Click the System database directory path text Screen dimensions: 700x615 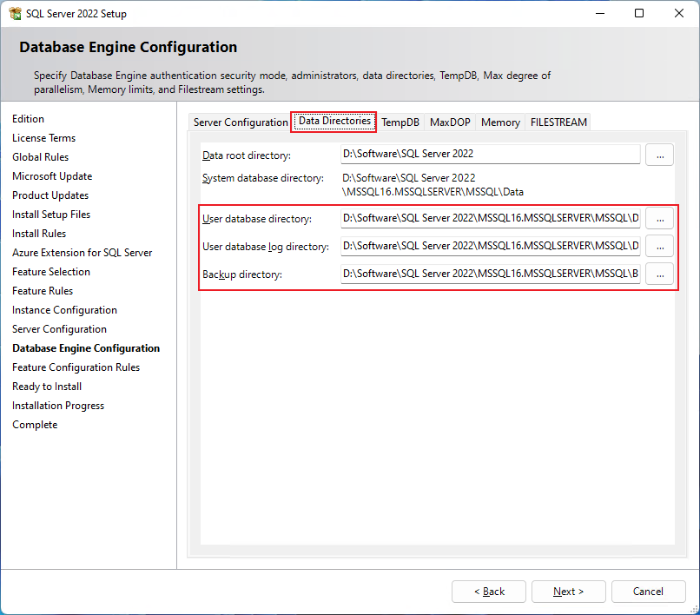pyautogui.click(x=433, y=185)
